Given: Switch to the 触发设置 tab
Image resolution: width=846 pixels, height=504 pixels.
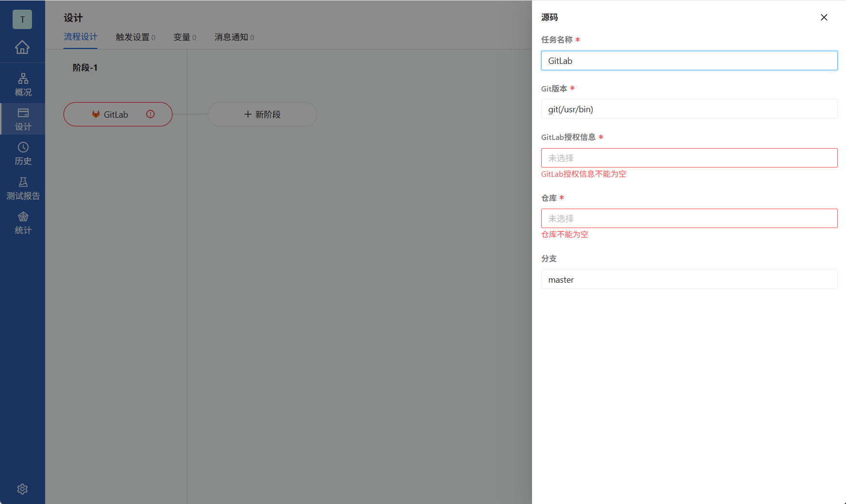Looking at the screenshot, I should (132, 37).
